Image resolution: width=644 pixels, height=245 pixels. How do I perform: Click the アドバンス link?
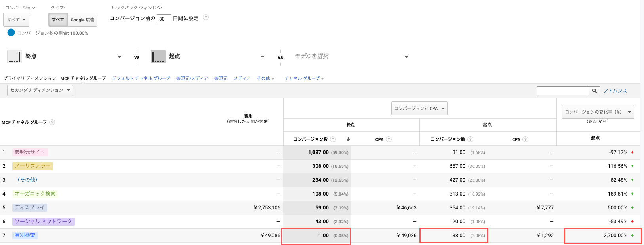pyautogui.click(x=615, y=91)
